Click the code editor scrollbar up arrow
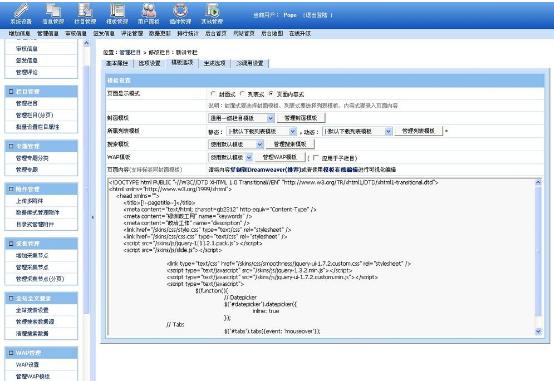The image size is (554, 381). [x=538, y=182]
